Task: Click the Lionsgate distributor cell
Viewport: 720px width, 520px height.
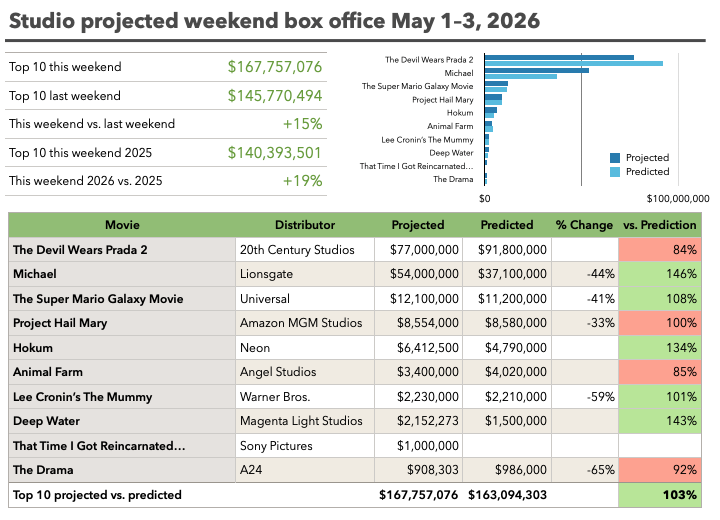Action: coord(305,274)
